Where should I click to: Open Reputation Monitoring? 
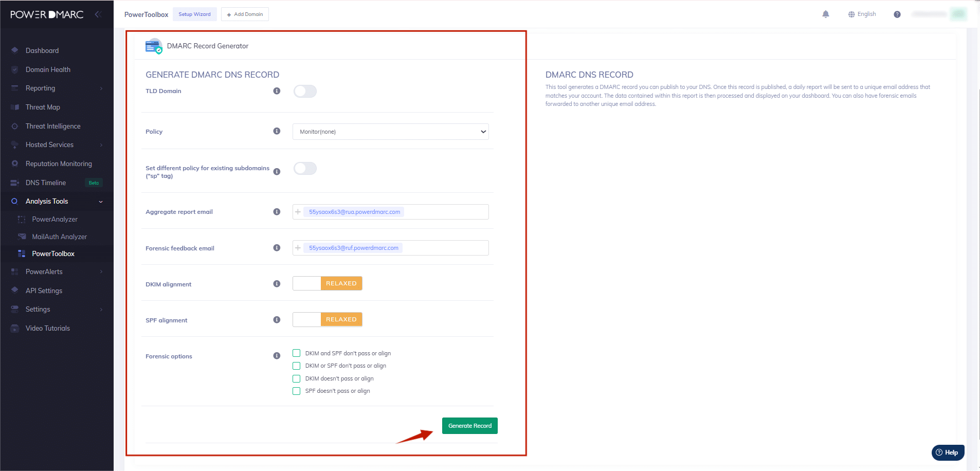pos(59,164)
